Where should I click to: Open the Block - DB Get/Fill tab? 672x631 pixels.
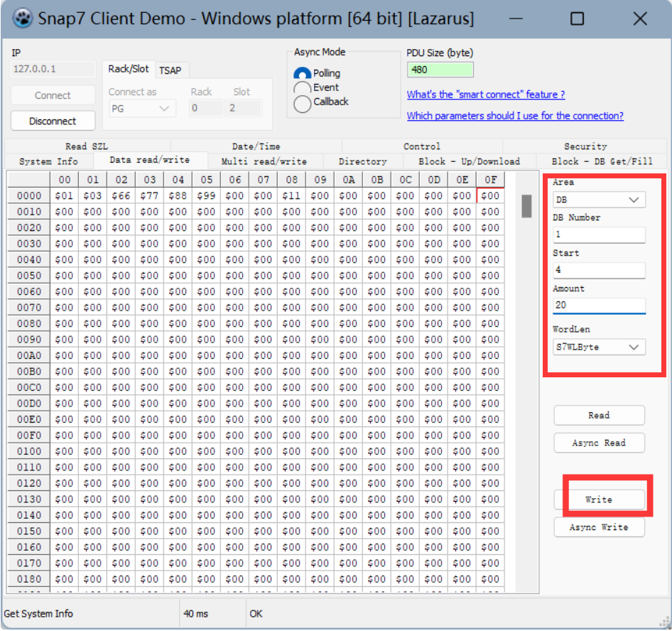coord(602,161)
